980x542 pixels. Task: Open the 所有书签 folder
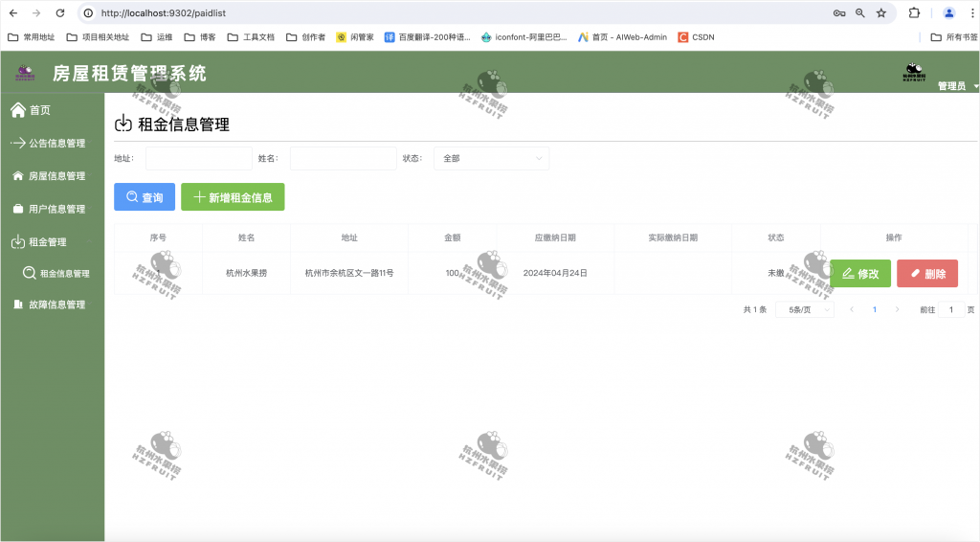point(954,37)
